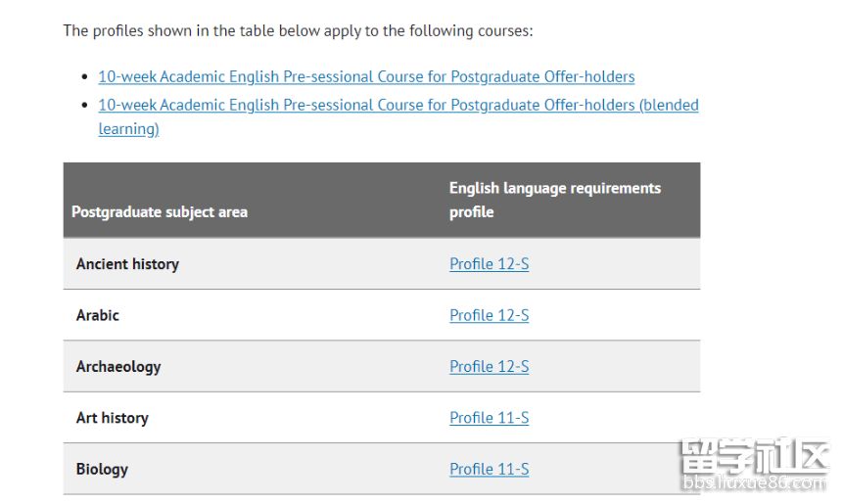The width and height of the screenshot is (843, 504).
Task: Select the Biology subject cell
Action: (x=102, y=469)
